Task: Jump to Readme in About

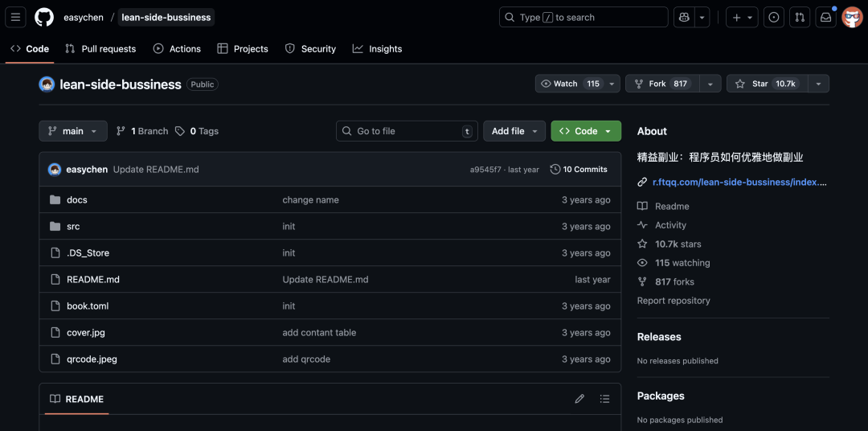Action: click(x=663, y=206)
